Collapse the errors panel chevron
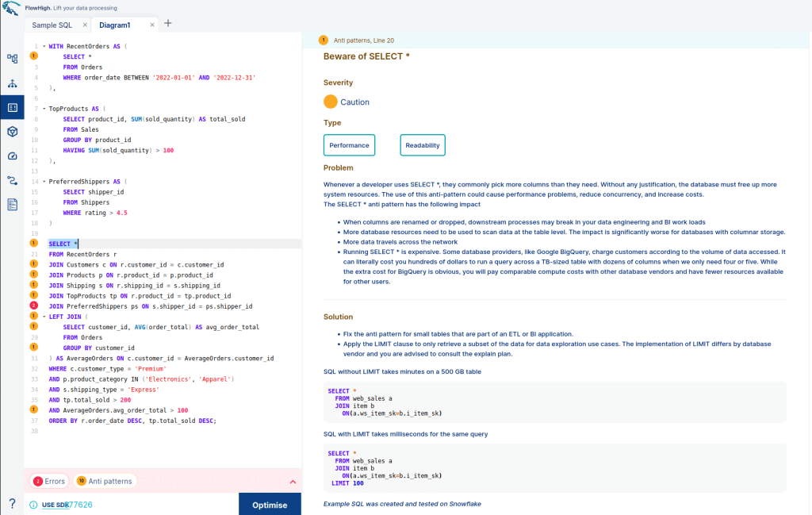 click(293, 482)
